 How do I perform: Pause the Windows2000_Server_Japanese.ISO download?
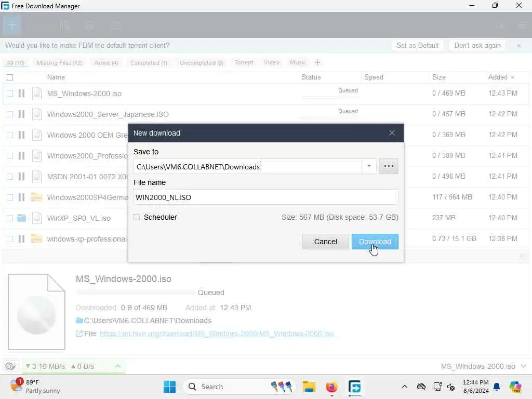click(x=21, y=114)
